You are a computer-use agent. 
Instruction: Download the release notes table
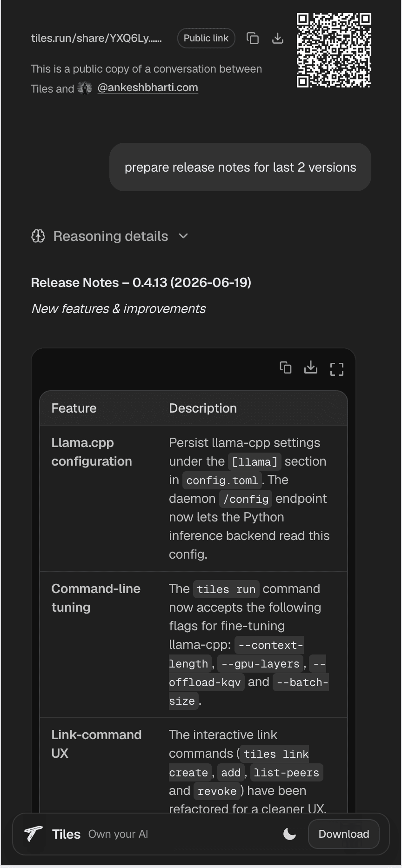[x=311, y=368]
